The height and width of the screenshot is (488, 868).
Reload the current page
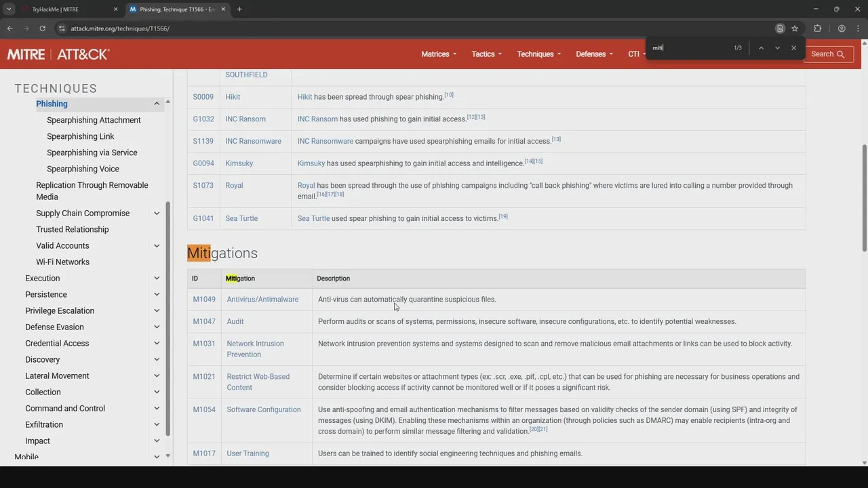(x=42, y=28)
